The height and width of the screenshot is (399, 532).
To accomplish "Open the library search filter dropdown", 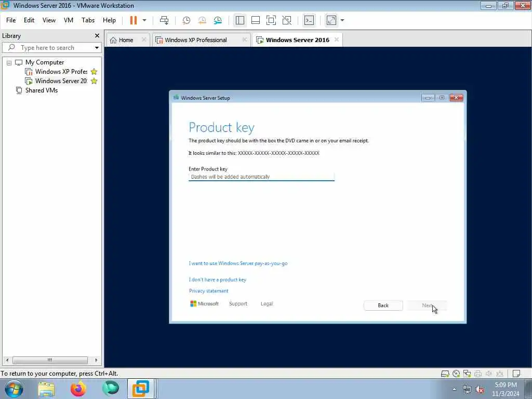I will click(97, 47).
